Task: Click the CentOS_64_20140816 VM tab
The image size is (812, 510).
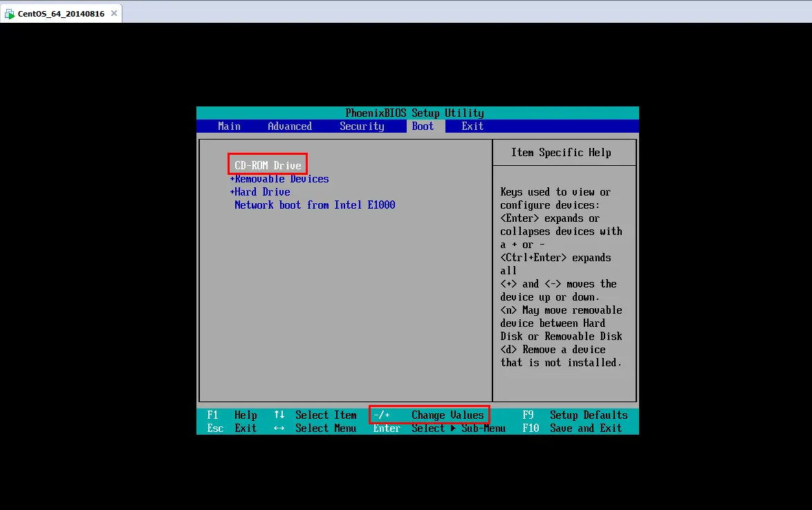Action: [x=61, y=13]
